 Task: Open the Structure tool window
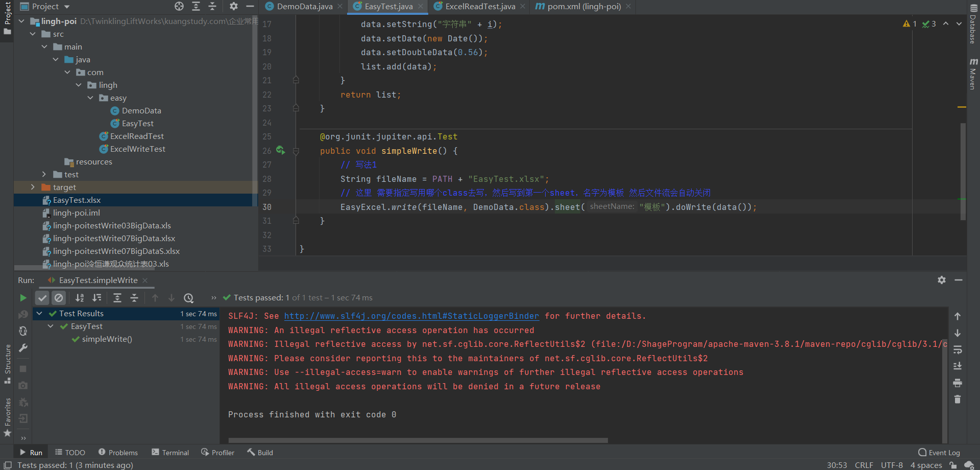(7, 364)
